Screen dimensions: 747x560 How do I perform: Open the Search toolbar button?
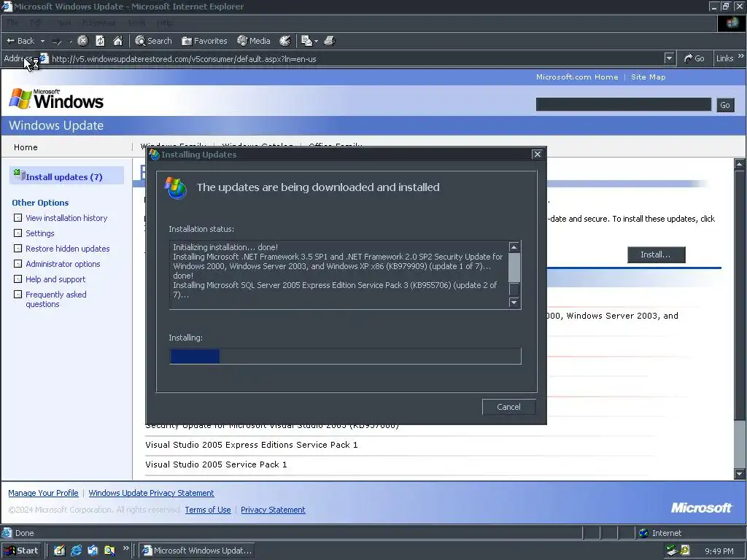(153, 41)
